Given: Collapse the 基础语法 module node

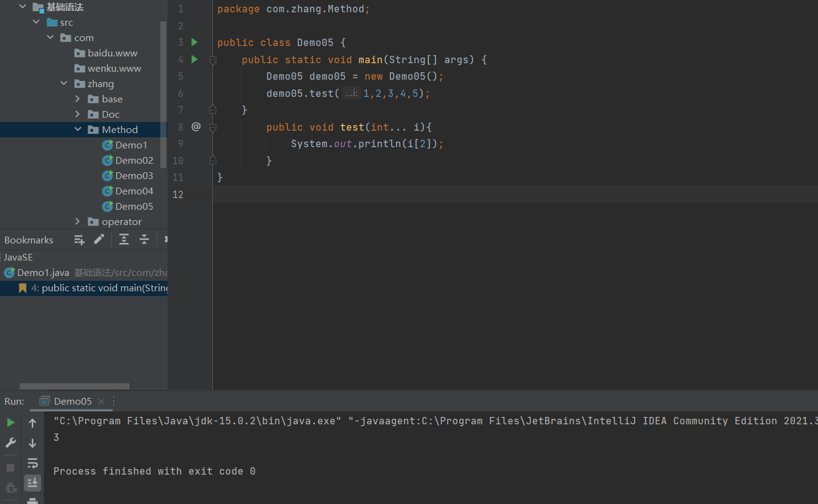Looking at the screenshot, I should pos(23,7).
